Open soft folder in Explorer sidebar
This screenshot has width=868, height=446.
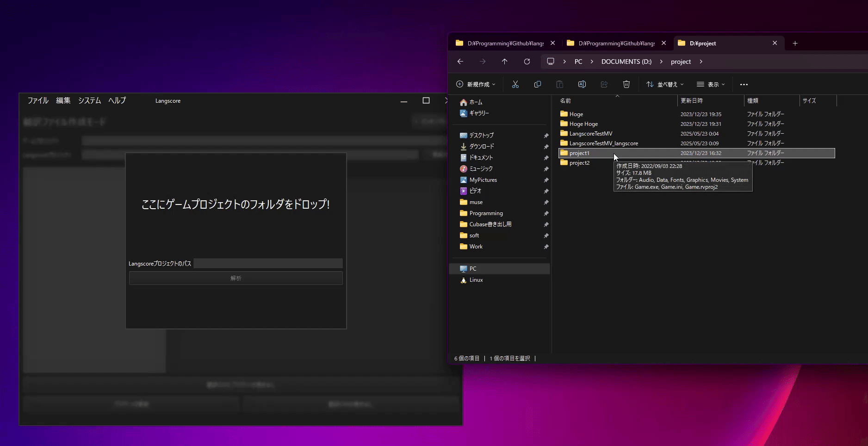[x=469, y=235]
